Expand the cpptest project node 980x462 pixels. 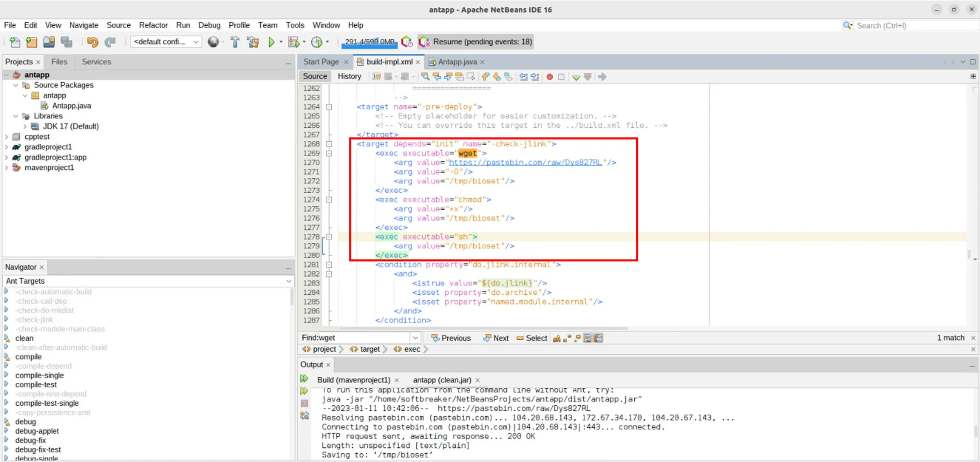(7, 137)
